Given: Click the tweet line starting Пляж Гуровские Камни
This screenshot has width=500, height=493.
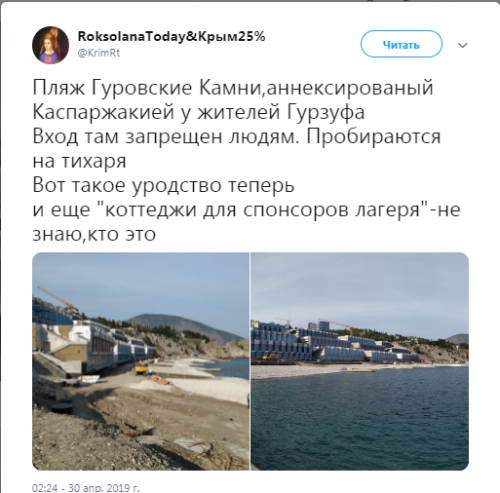Looking at the screenshot, I should tap(233, 88).
